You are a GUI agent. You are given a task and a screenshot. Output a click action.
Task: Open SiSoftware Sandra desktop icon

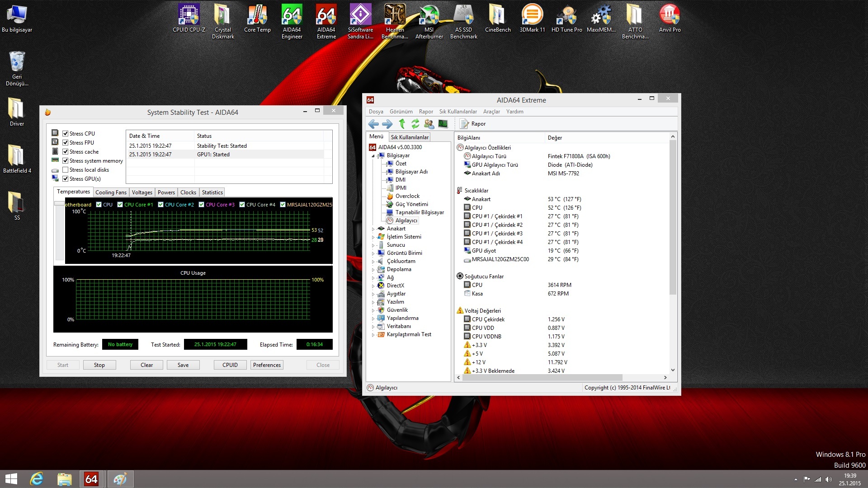tap(360, 22)
